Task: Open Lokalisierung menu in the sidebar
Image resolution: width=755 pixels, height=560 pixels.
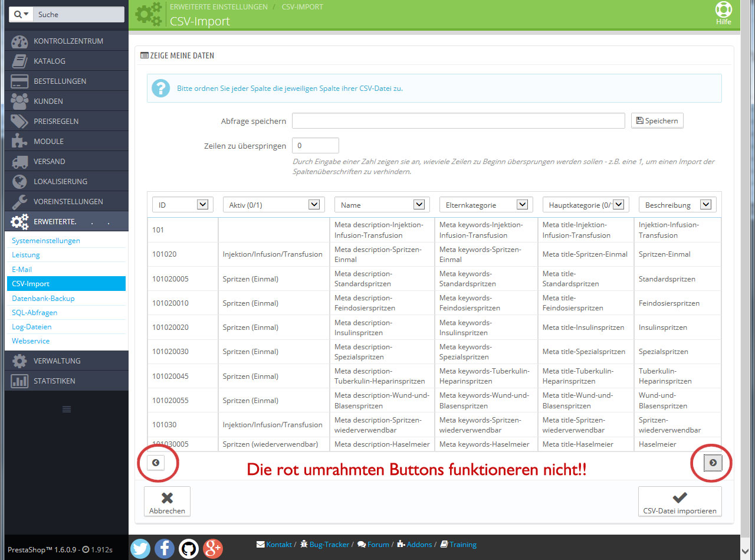Action: coord(67,181)
